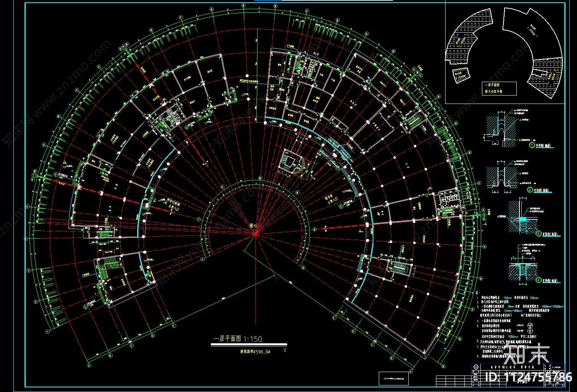
Task: Select the drawing title '一层平面图 1:150'
Action: [x=238, y=339]
